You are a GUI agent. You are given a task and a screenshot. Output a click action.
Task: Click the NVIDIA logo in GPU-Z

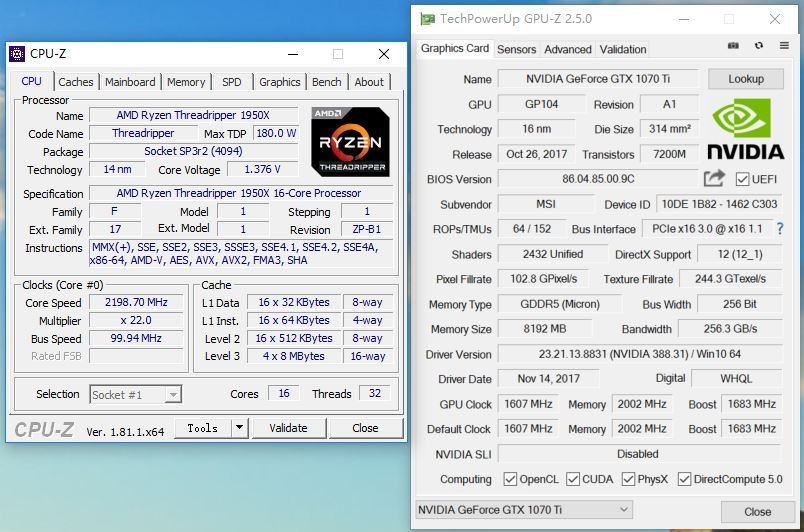(x=746, y=129)
